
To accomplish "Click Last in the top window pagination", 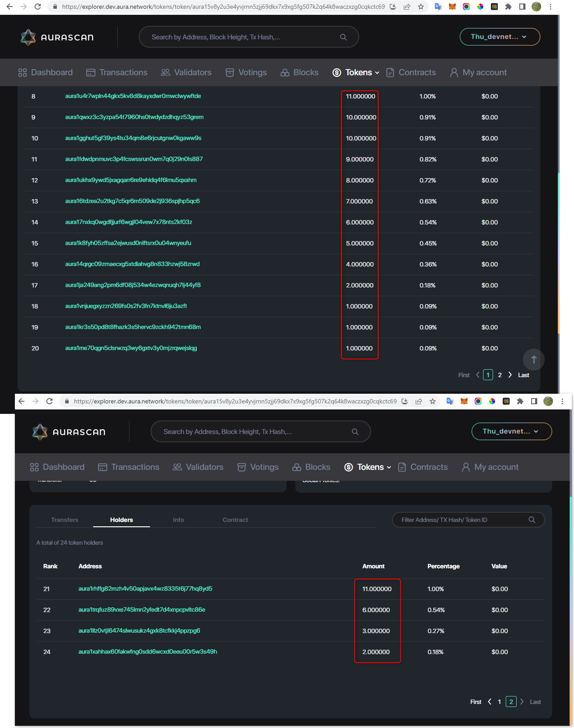I will tap(524, 375).
